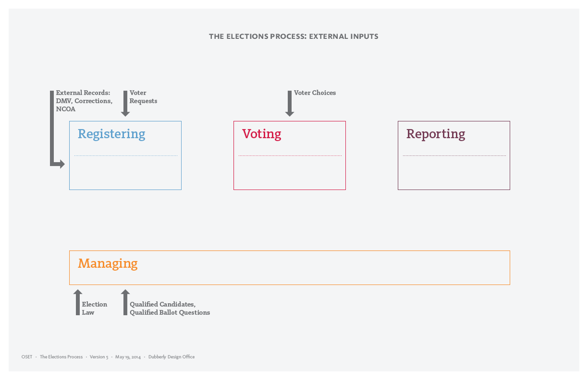Click the External Records: DMV, Corrections label
Image resolution: width=588 pixels, height=380 pixels.
coord(84,101)
